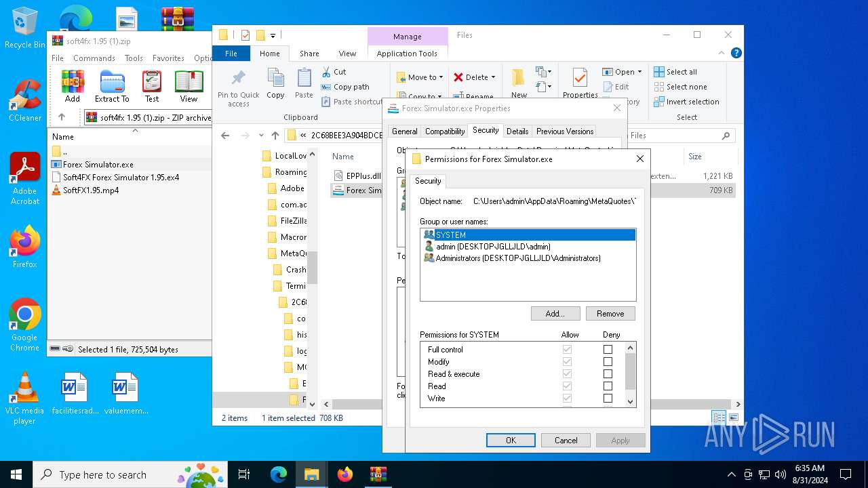
Task: Open the Tools menu in WinRAR
Action: [134, 58]
